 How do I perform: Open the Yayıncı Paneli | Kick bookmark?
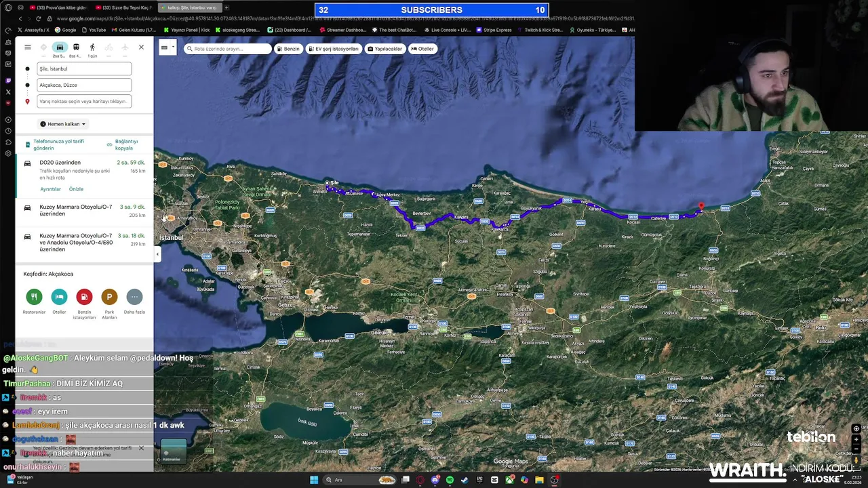pos(186,30)
